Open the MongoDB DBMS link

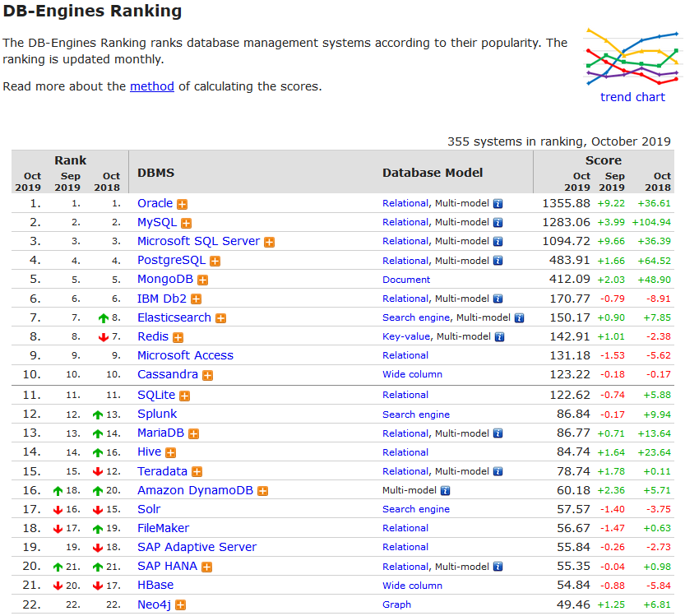pos(165,279)
